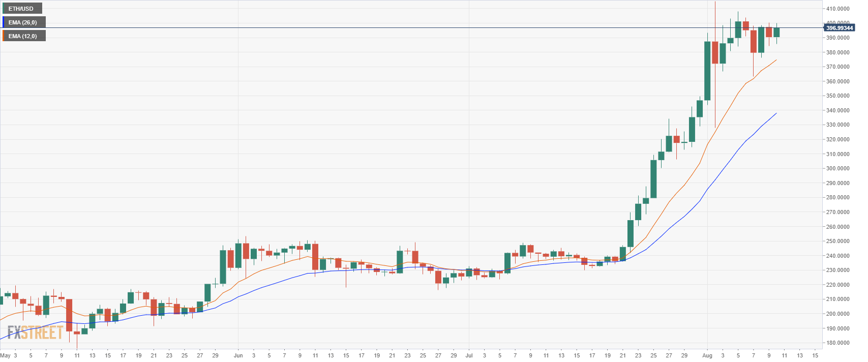Click the 300.0000 price axis label
The image size is (868, 362).
[x=837, y=168]
